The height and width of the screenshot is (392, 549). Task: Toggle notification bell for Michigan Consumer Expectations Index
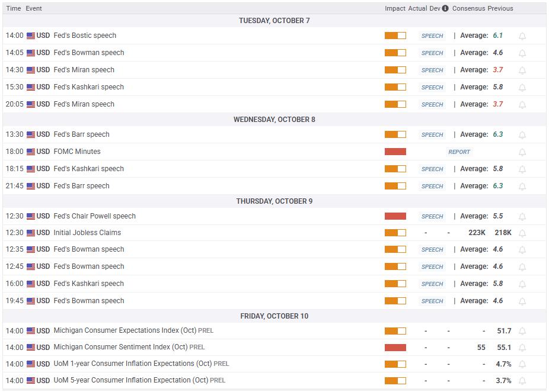pyautogui.click(x=522, y=332)
